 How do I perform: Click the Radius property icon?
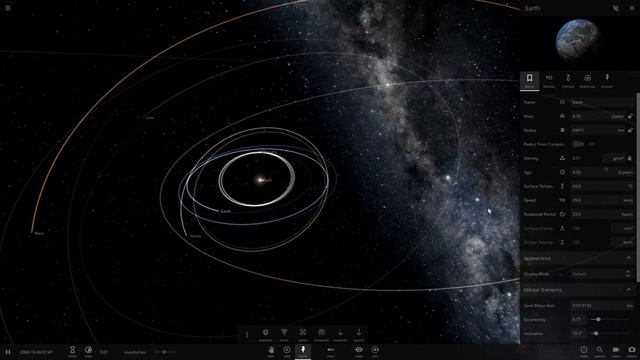[x=562, y=130]
